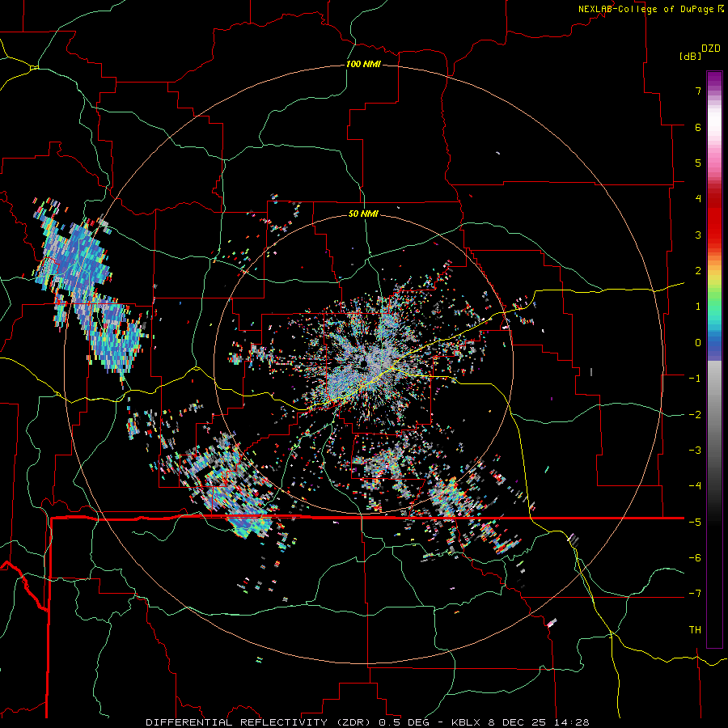Click the 6 value on the color scale

(698, 127)
